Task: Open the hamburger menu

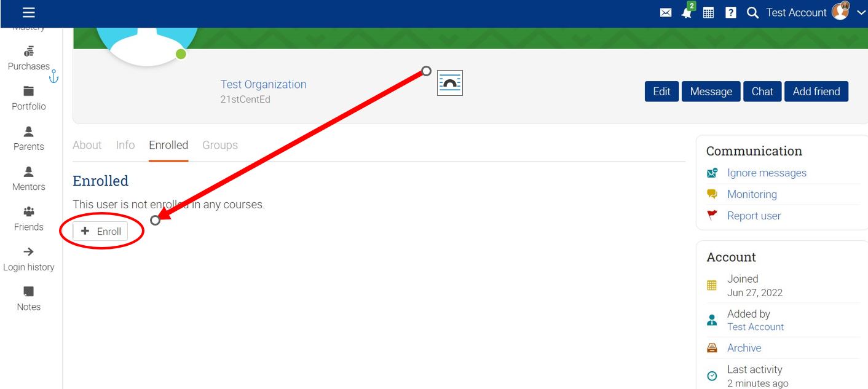Action: (28, 13)
